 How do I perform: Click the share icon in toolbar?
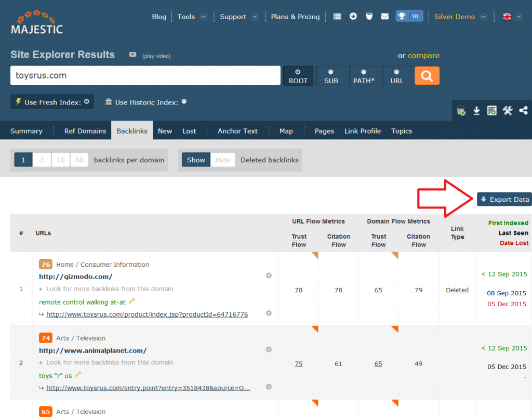coord(523,111)
